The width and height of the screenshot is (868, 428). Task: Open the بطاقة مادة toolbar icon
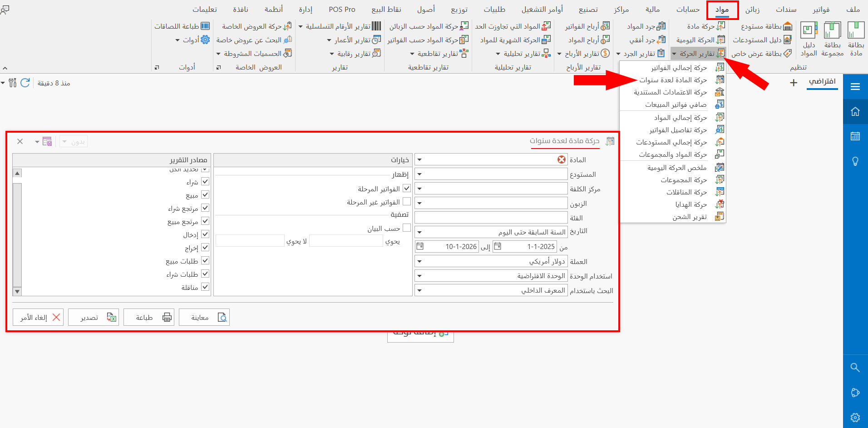(x=856, y=39)
